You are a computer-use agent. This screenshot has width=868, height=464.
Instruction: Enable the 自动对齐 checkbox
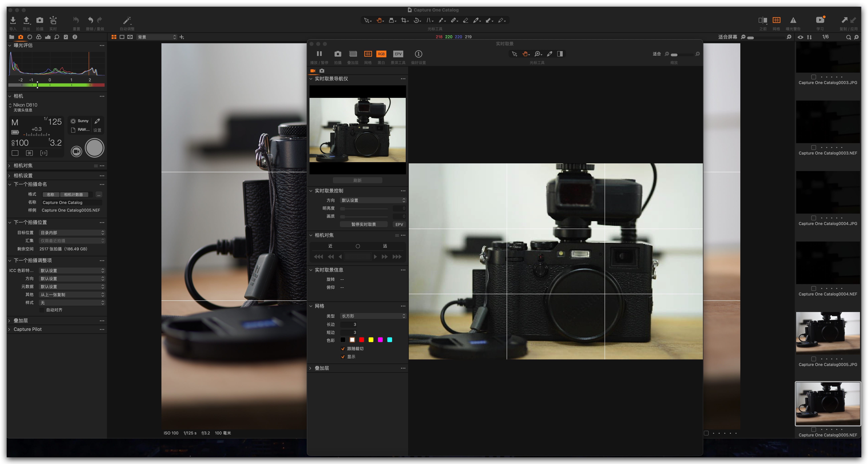coord(42,310)
